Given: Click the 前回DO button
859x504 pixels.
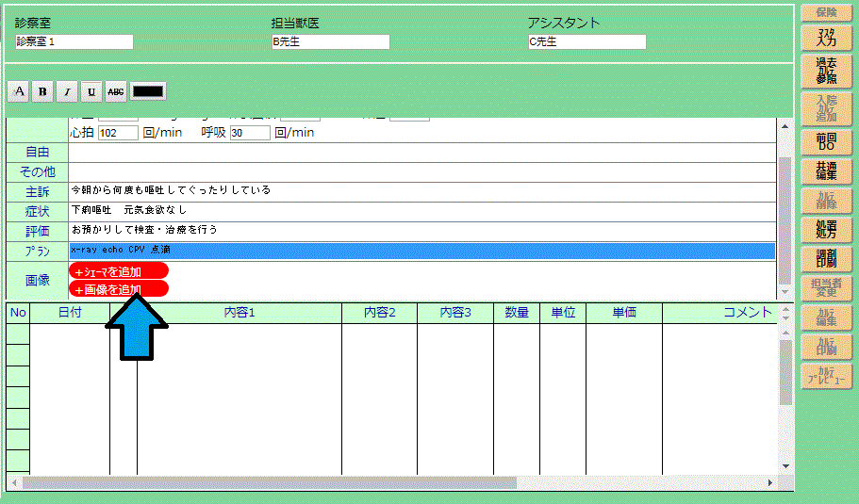Looking at the screenshot, I should tap(826, 141).
